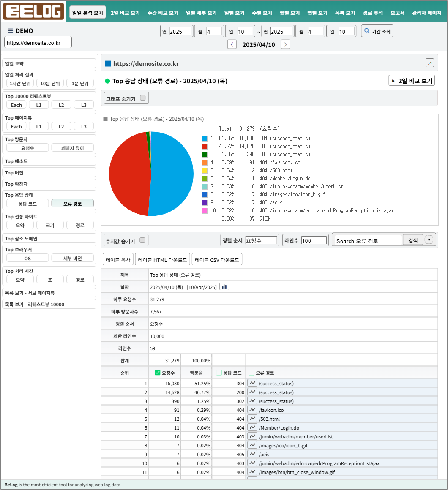Click blue legend swatch for rank 1

pyautogui.click(x=205, y=138)
